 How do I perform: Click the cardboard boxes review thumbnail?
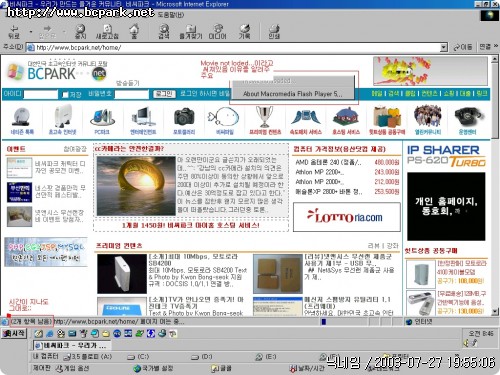click(278, 274)
